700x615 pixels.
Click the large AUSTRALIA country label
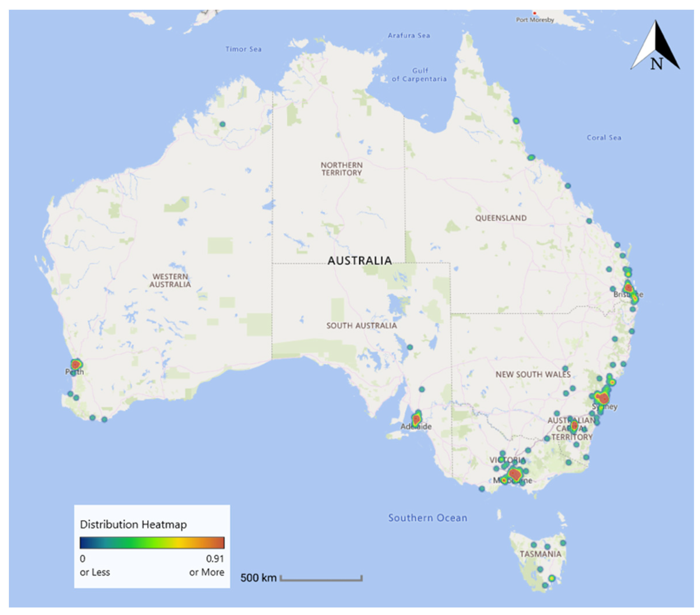(x=360, y=261)
